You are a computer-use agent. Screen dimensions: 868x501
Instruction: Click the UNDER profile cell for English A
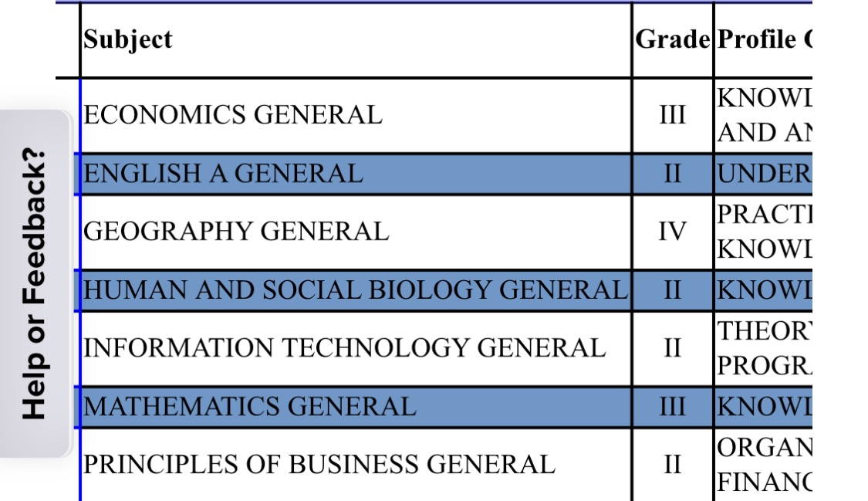click(763, 174)
